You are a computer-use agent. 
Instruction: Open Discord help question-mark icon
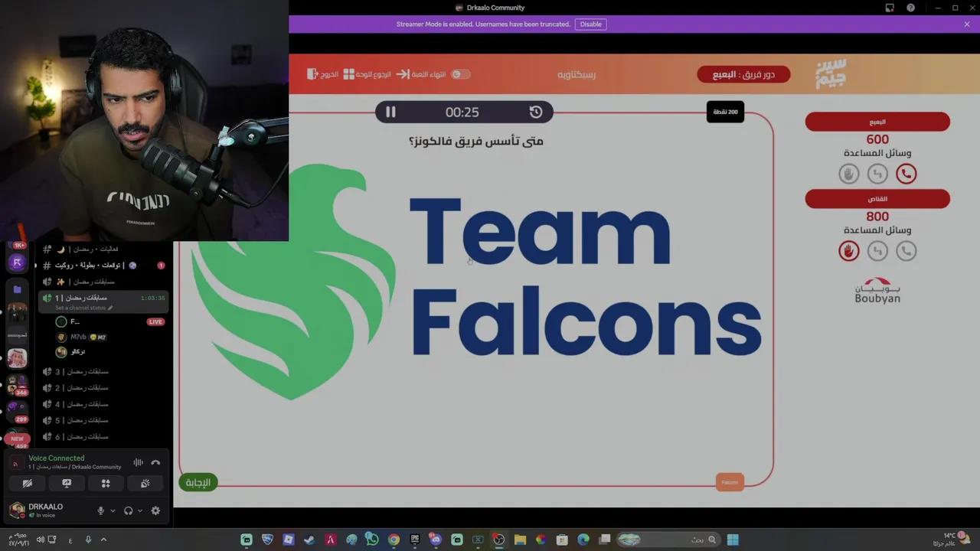(x=910, y=8)
